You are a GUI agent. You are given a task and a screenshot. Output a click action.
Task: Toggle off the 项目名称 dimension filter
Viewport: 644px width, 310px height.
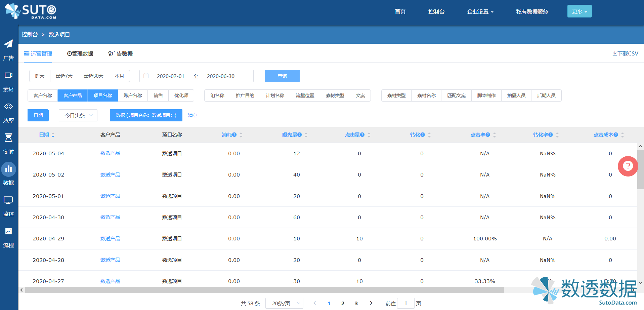tap(103, 95)
